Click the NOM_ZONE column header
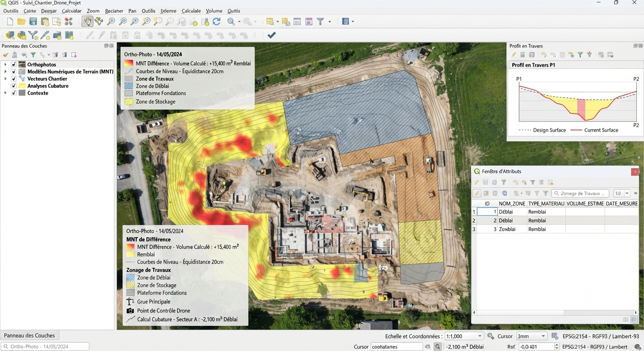The width and height of the screenshot is (644, 351). 512,203
